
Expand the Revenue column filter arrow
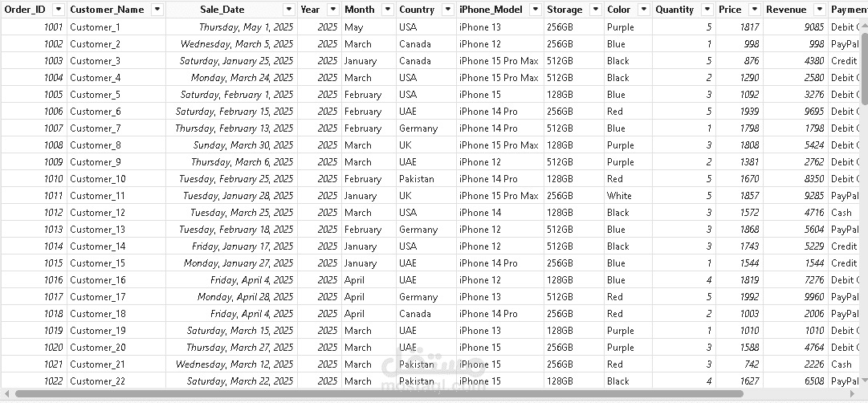(820, 10)
